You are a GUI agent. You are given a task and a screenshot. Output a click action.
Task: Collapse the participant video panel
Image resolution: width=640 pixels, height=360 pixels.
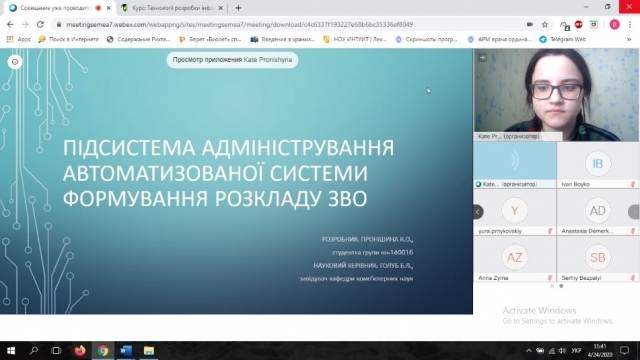[x=482, y=58]
